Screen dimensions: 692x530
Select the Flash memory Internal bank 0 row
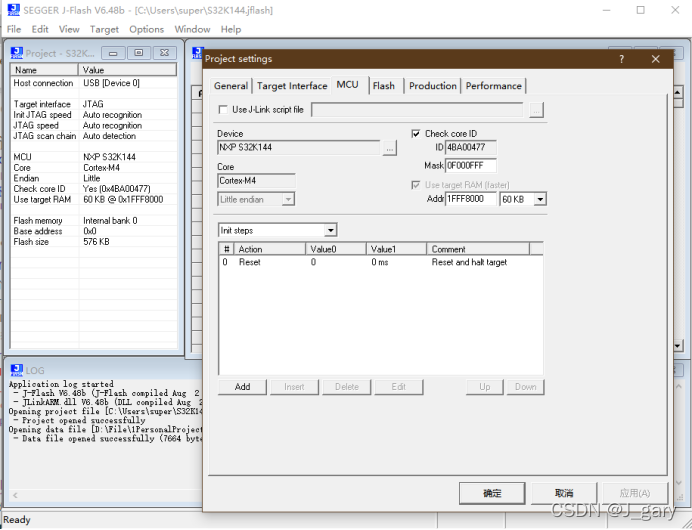(94, 221)
